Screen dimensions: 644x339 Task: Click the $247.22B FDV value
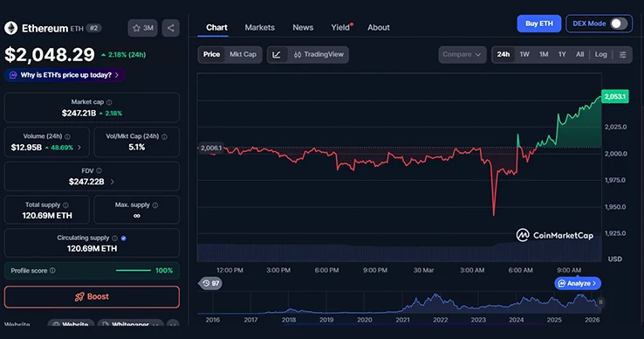(86, 182)
